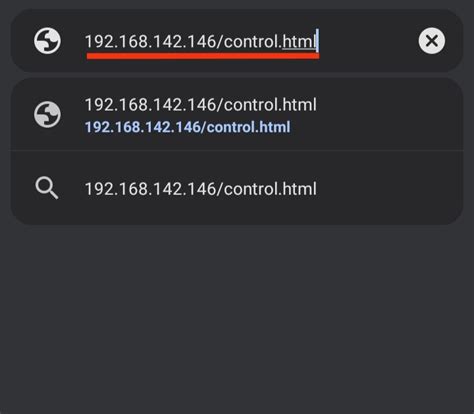The height and width of the screenshot is (414, 474).
Task: Tap the IP digits in the white suggestion title
Action: coord(151,105)
